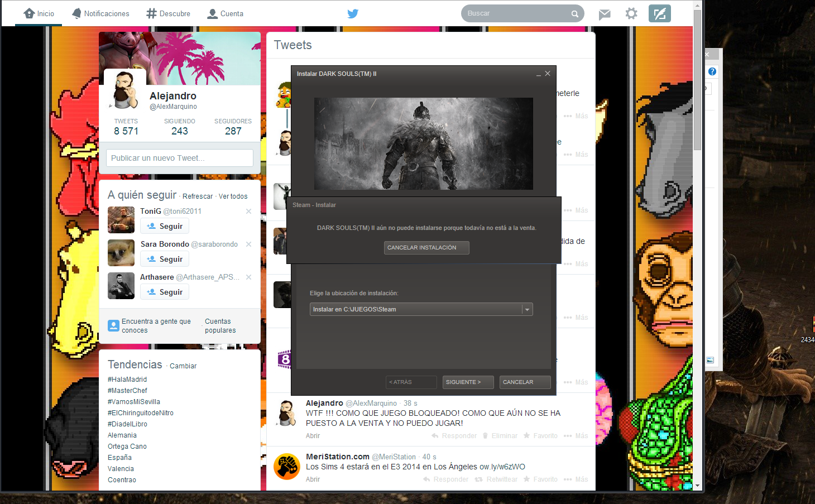Viewport: 815px width, 504px height.
Task: Click Siguiente button in Steam installer
Action: 468,382
